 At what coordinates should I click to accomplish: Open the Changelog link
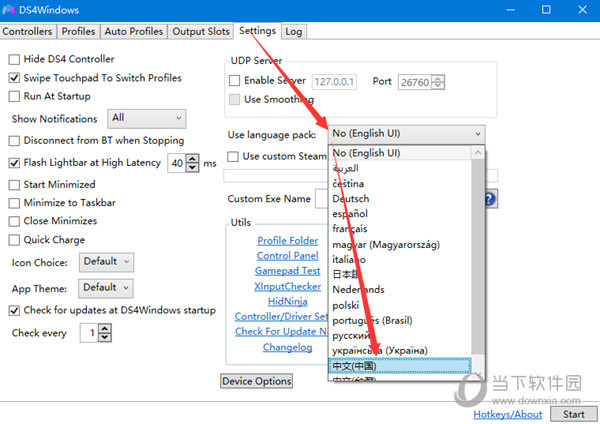pos(288,347)
